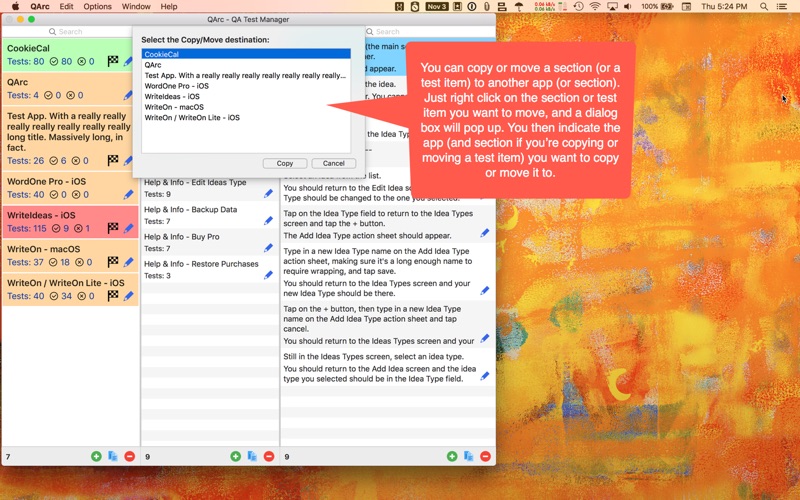Add a new section with the green plus in the sections column
Image resolution: width=800 pixels, height=500 pixels.
tap(235, 456)
